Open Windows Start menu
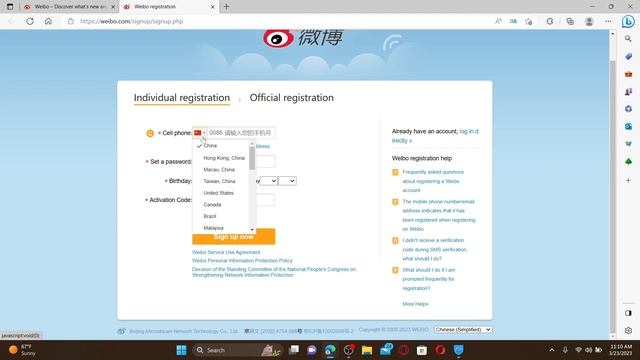 (181, 350)
